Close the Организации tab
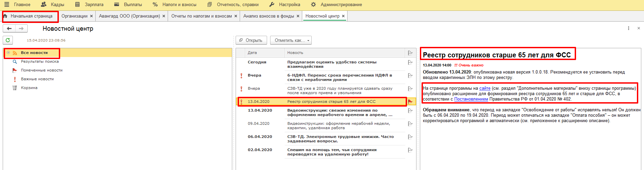The width and height of the screenshot is (644, 170). tap(91, 16)
